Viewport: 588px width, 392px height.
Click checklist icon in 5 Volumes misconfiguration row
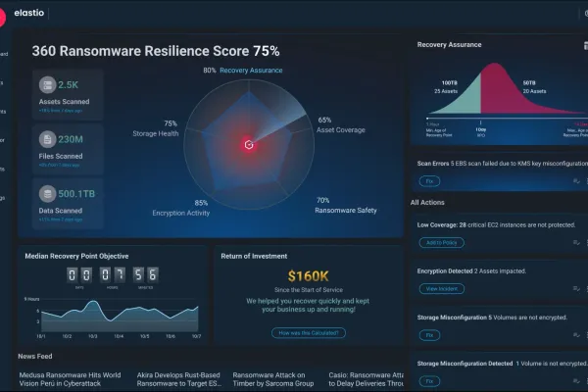click(576, 335)
